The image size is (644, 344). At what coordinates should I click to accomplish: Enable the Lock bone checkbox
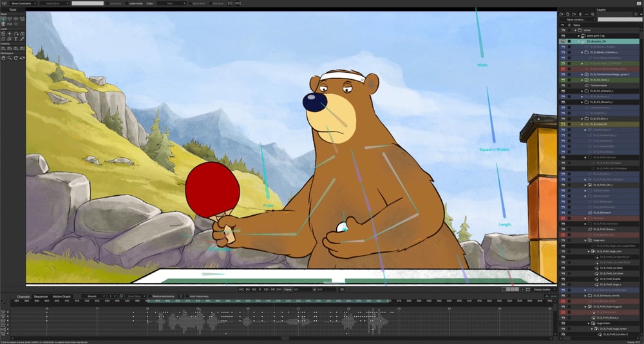[107, 3]
